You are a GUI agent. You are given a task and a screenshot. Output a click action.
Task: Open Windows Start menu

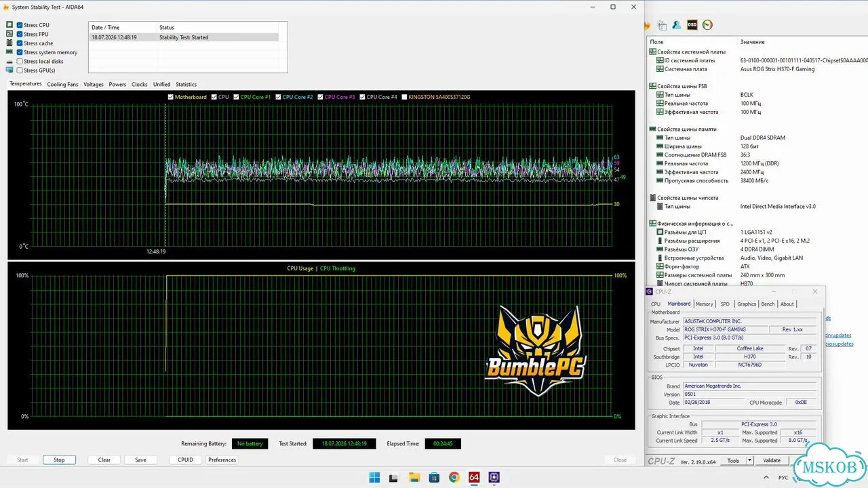pos(374,477)
